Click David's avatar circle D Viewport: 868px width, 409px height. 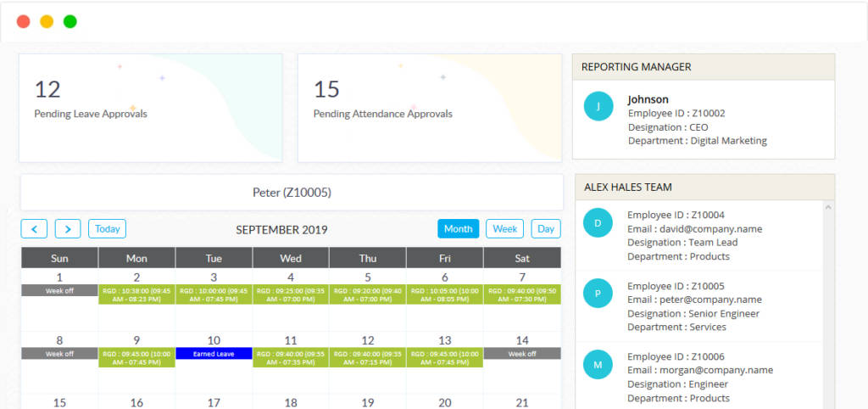coord(598,222)
